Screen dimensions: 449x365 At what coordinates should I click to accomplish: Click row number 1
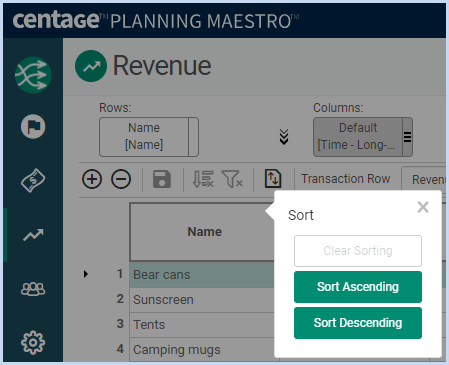click(120, 274)
